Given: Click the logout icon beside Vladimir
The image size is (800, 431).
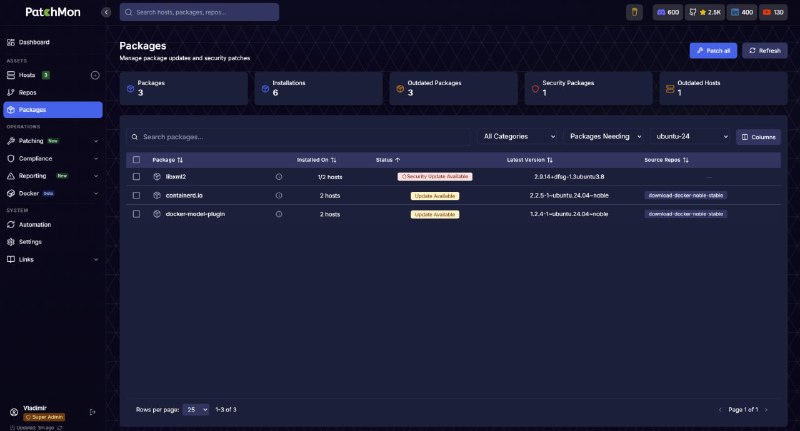Looking at the screenshot, I should click(x=92, y=412).
